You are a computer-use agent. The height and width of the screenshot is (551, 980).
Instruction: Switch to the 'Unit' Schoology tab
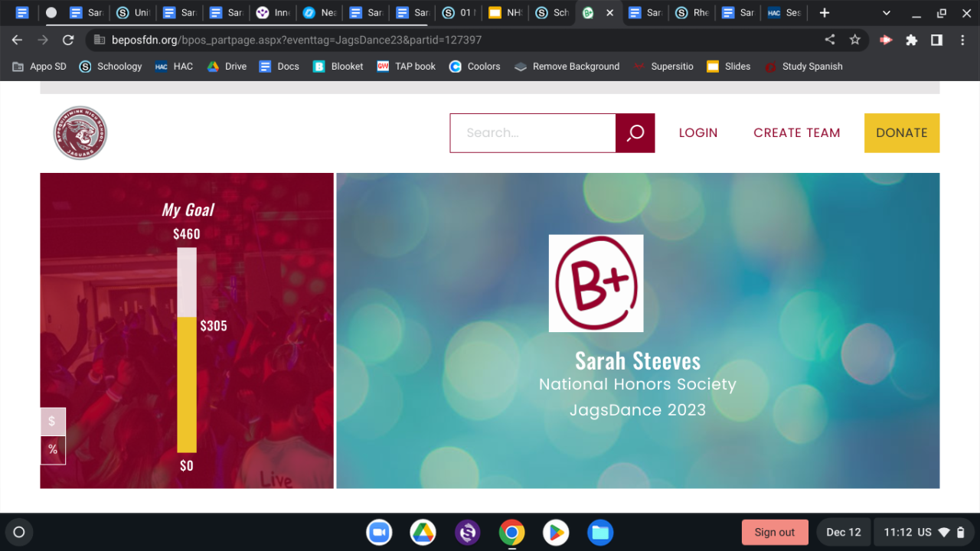[x=133, y=13]
